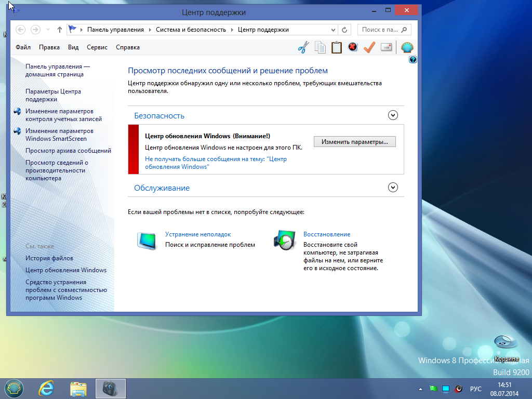Open Просмотр сведений о производительности компьютера

point(57,170)
